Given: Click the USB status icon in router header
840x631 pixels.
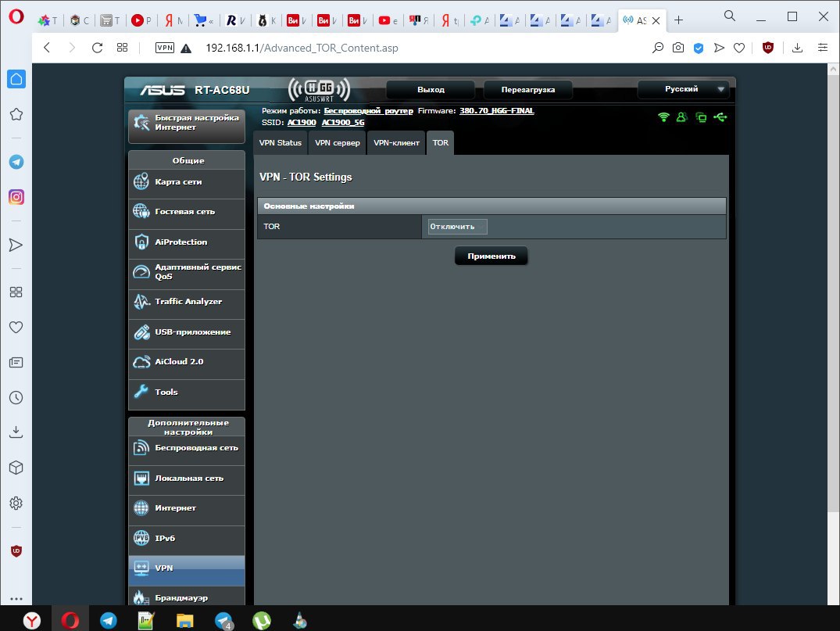Looking at the screenshot, I should 720,117.
